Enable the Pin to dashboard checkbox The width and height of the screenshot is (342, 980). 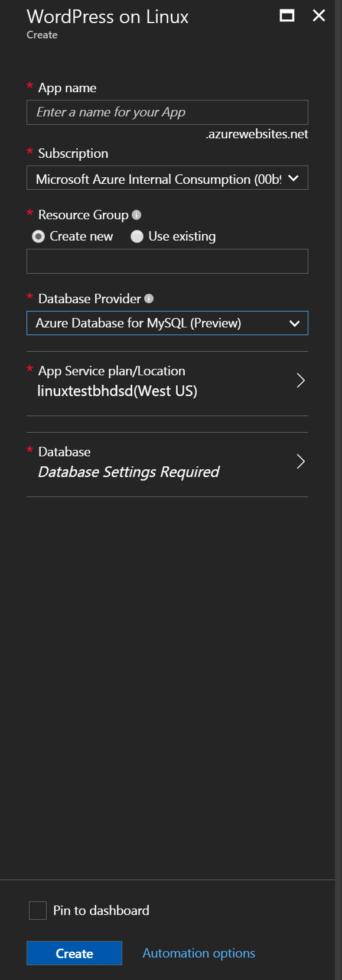click(x=38, y=910)
